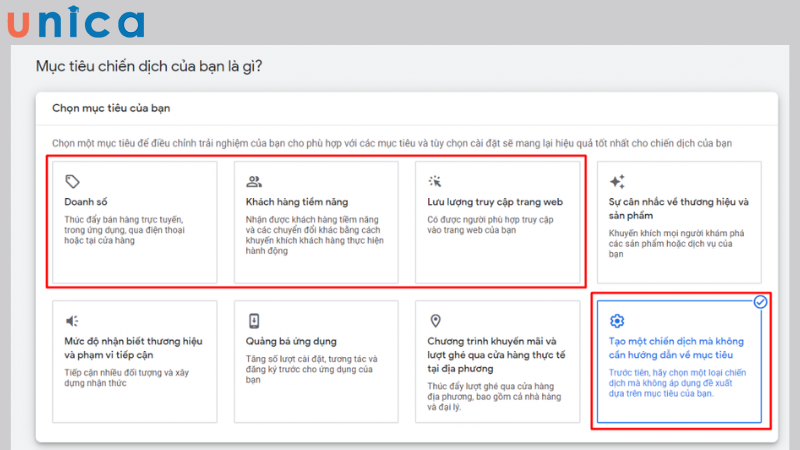Image resolution: width=800 pixels, height=450 pixels.
Task: Click the gear icon on the no-goal campaign card
Action: (x=617, y=321)
